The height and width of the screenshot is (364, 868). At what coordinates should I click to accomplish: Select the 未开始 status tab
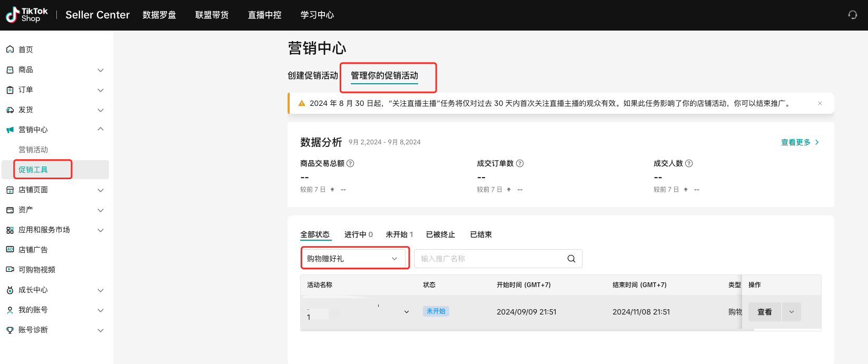click(x=399, y=234)
